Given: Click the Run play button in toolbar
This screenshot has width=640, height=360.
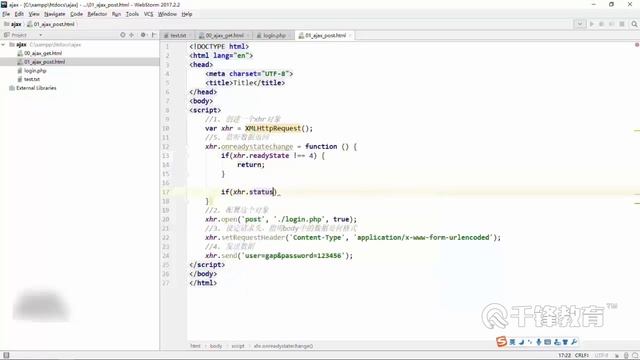Looking at the screenshot, I should (x=591, y=24).
